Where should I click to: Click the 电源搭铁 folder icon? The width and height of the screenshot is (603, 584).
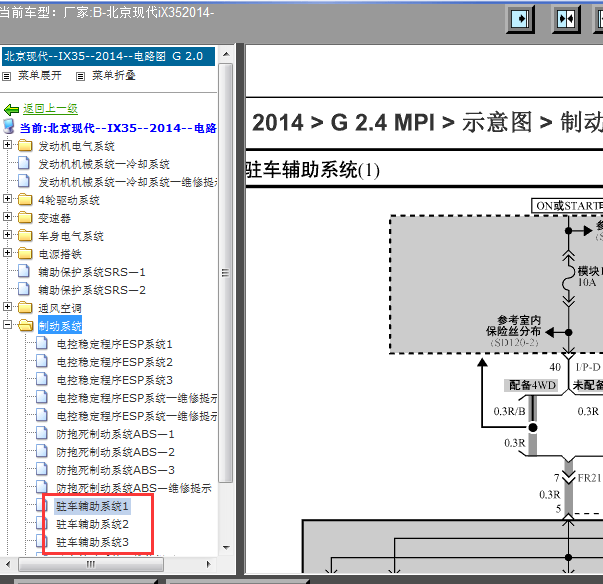[25, 253]
